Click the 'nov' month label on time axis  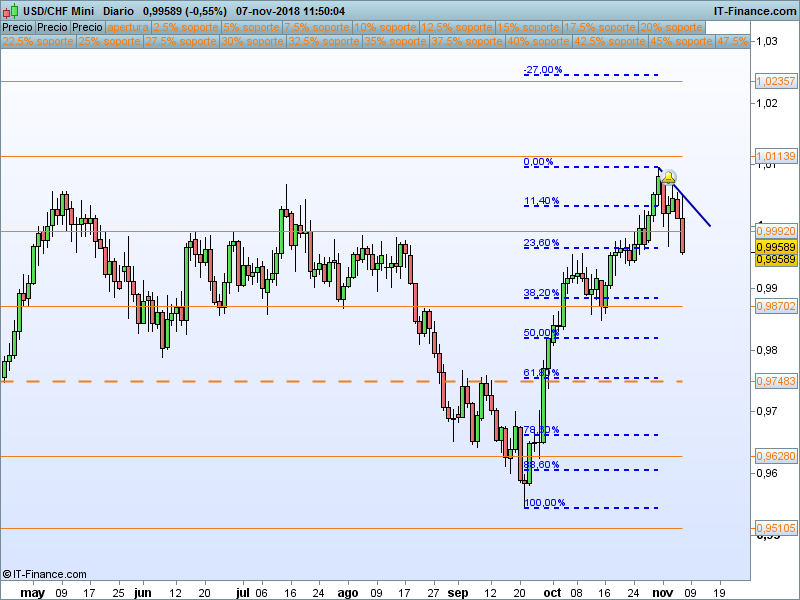click(x=663, y=593)
